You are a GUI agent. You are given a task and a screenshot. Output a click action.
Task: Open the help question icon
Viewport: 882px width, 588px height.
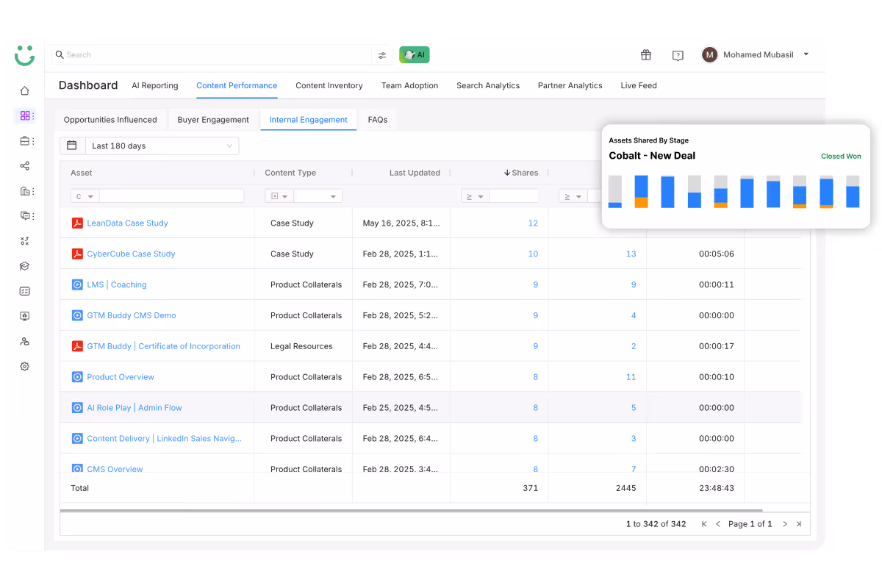tap(678, 55)
